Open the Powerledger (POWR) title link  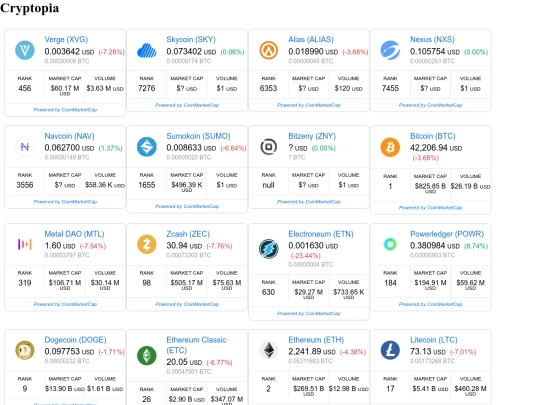tap(447, 234)
